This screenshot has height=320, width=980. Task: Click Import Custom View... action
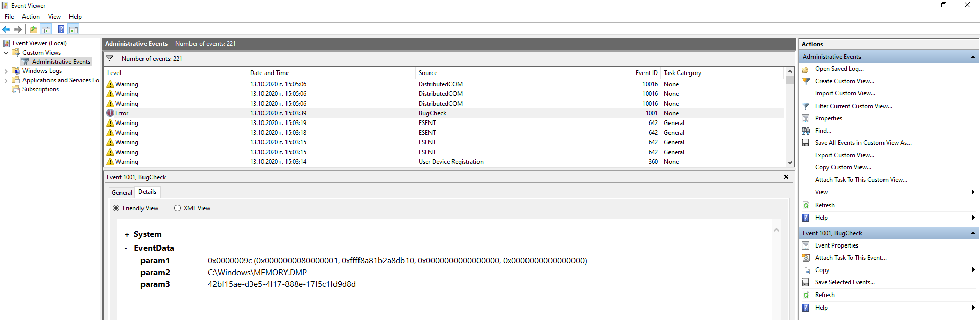pyautogui.click(x=845, y=93)
